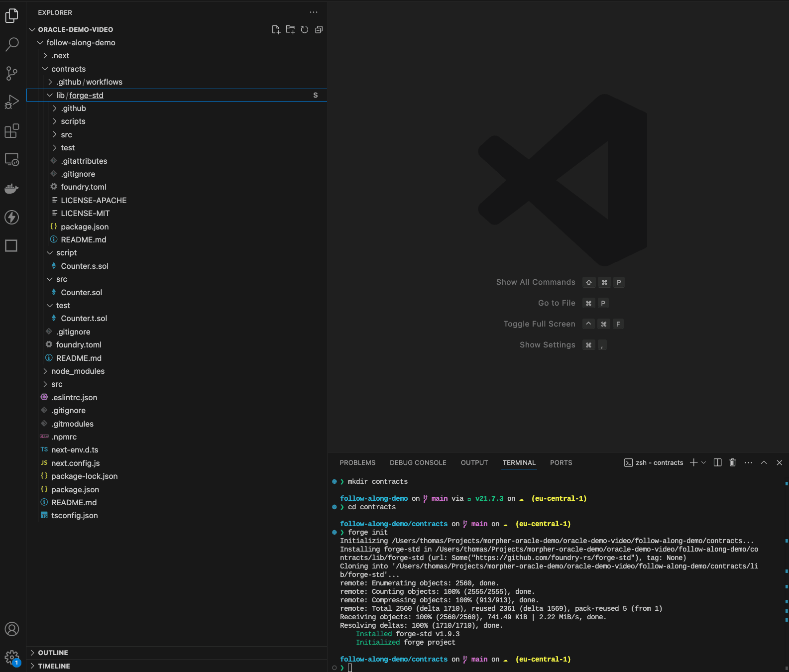Open Counter.s.sol file
This screenshot has width=789, height=672.
177,266
